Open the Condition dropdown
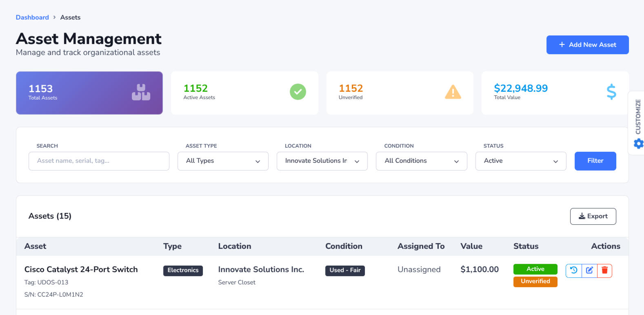 421,161
